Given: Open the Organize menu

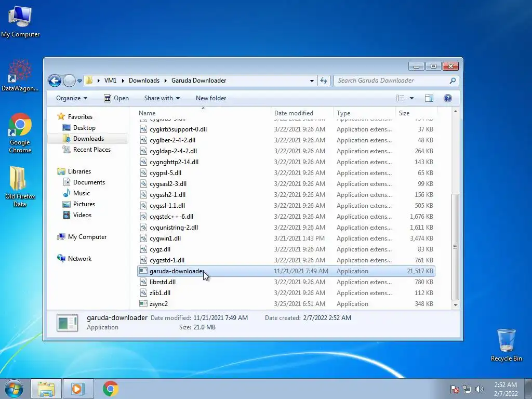Looking at the screenshot, I should [x=72, y=98].
